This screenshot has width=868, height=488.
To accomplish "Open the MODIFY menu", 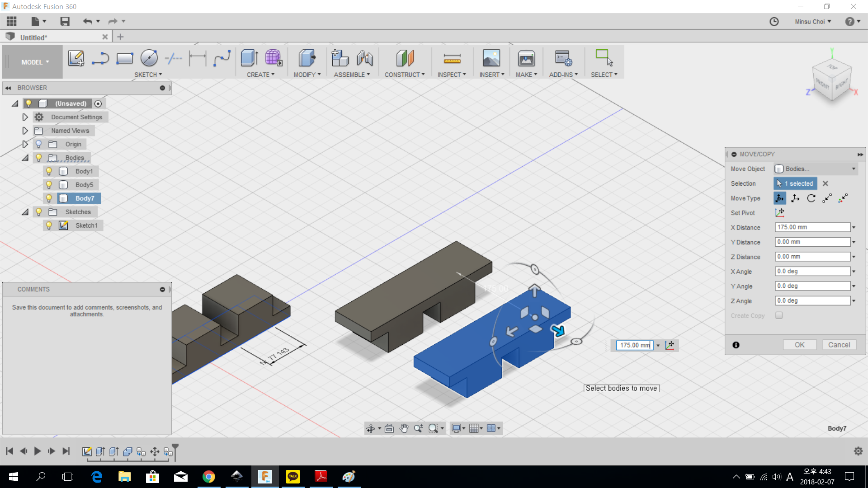I will click(x=307, y=75).
